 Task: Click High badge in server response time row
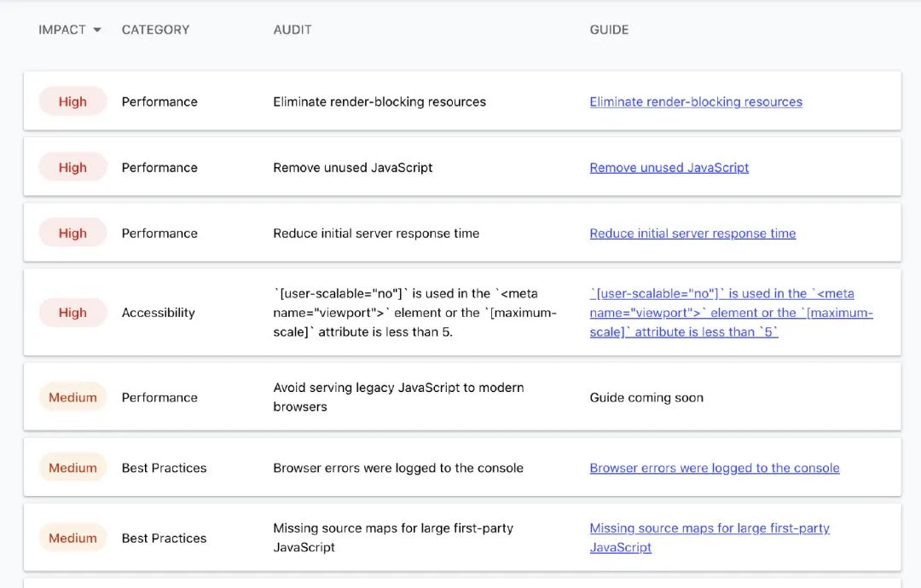(x=72, y=233)
